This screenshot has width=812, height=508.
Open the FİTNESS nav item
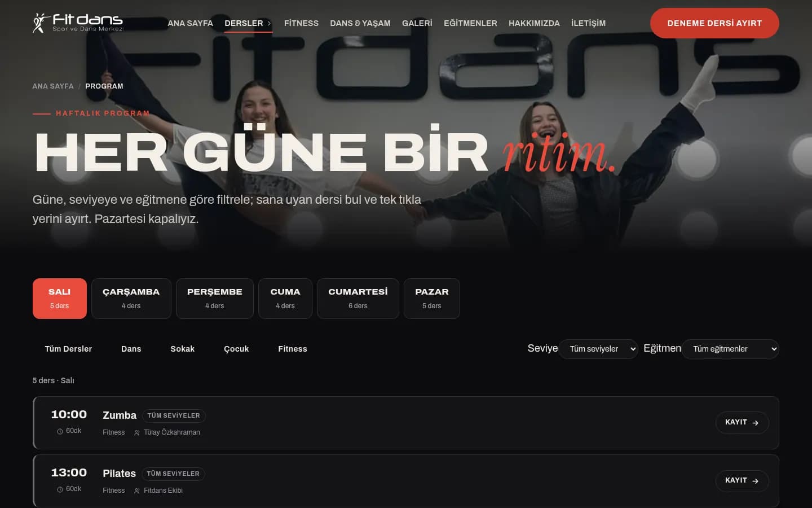coord(301,23)
